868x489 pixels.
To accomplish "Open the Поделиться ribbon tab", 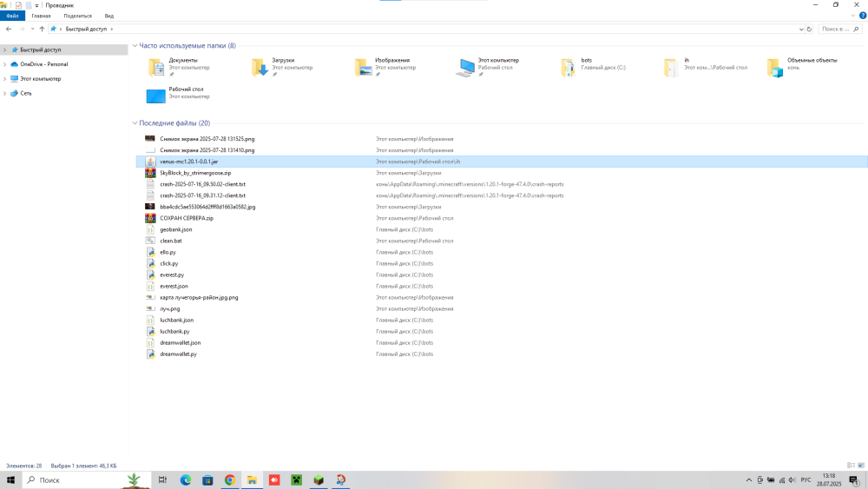I will coord(77,16).
